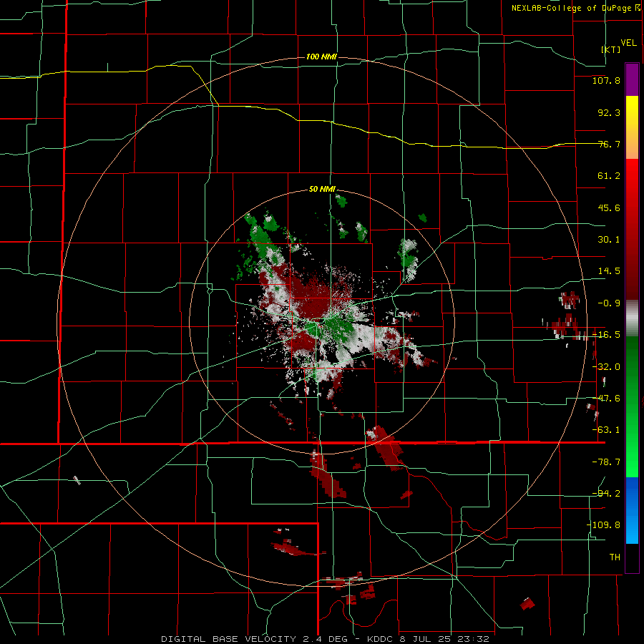Click the 107.8 velocity scale value

point(606,80)
